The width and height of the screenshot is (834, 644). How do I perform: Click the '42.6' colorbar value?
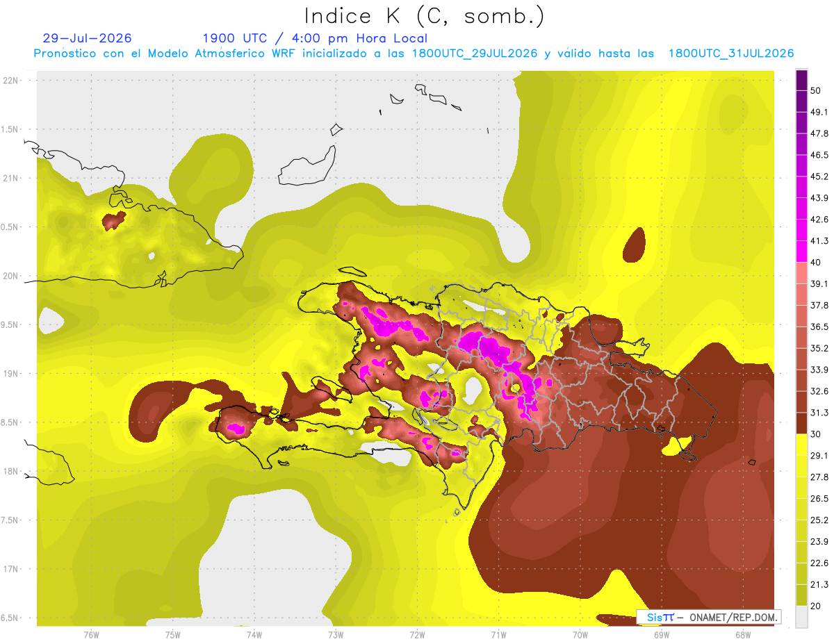819,220
